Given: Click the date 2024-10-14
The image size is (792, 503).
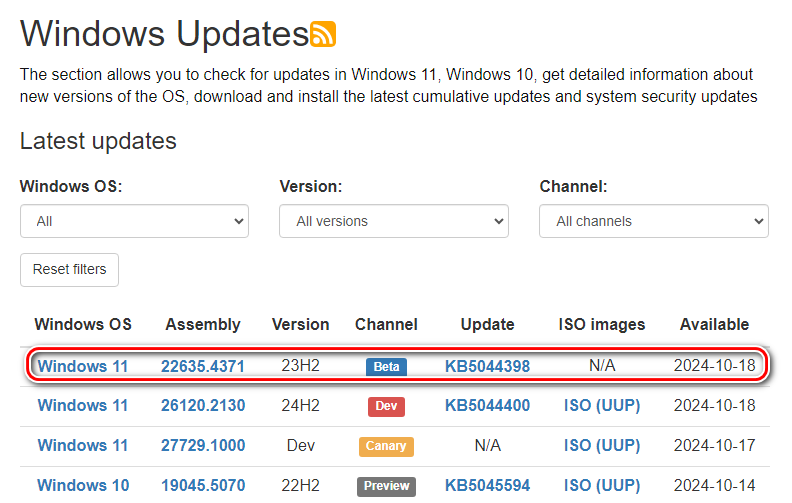Looking at the screenshot, I should 714,485.
